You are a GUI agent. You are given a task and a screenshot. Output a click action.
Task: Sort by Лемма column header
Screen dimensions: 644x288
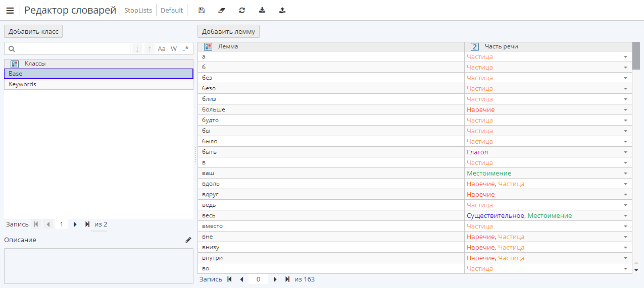pyautogui.click(x=331, y=46)
